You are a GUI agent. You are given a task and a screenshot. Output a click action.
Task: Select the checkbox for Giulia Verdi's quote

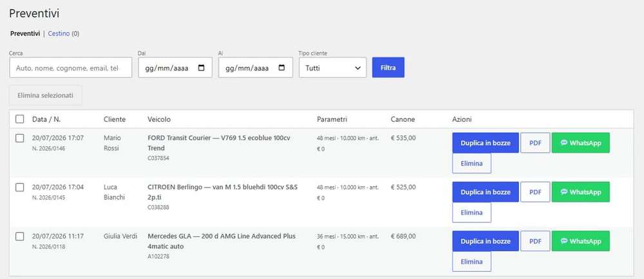tap(20, 236)
